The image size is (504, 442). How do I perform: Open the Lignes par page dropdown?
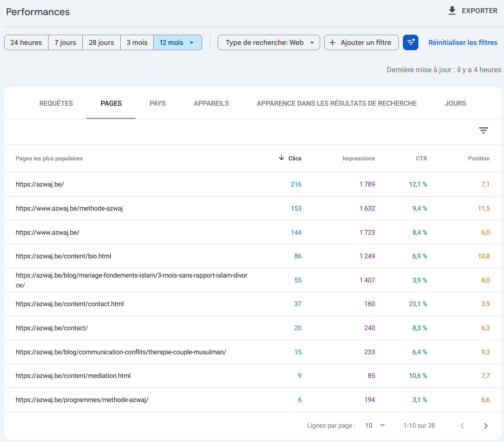point(375,426)
